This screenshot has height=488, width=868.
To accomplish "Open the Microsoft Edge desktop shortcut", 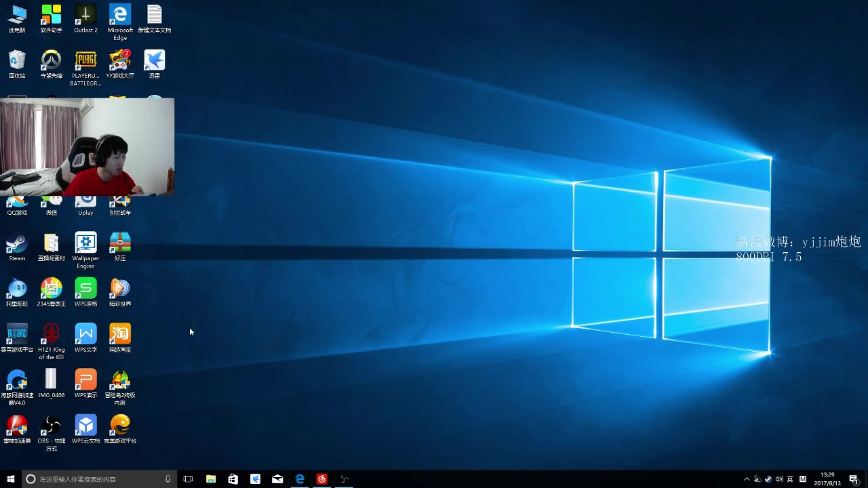I will (x=120, y=22).
